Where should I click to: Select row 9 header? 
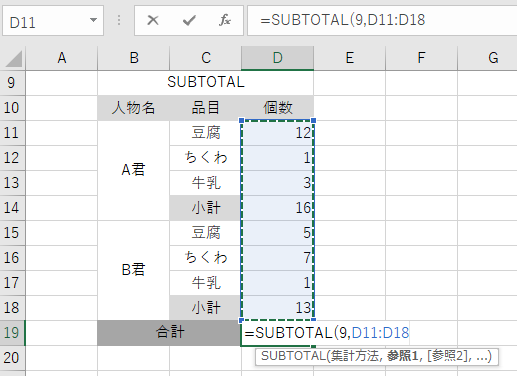[12, 83]
